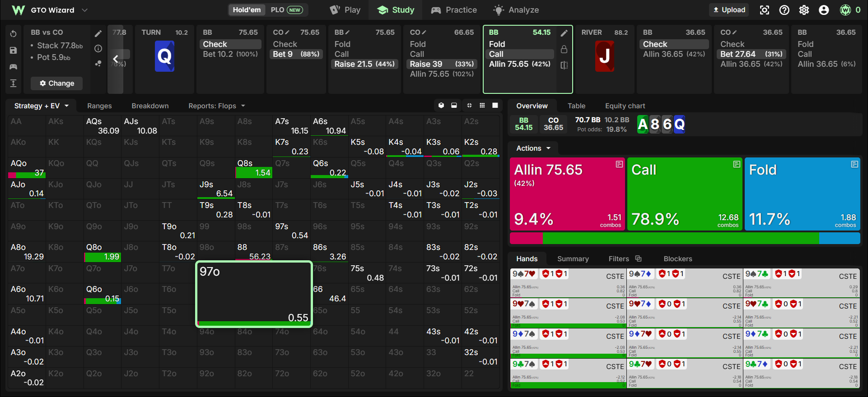868x397 pixels.
Task: Edit the BB vs CO spot with pencil
Action: [98, 33]
